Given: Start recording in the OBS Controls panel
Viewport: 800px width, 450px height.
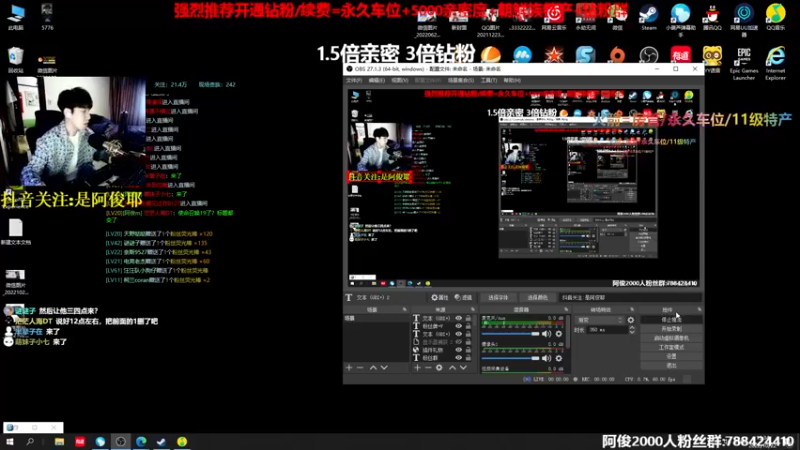Looking at the screenshot, I should tap(671, 329).
